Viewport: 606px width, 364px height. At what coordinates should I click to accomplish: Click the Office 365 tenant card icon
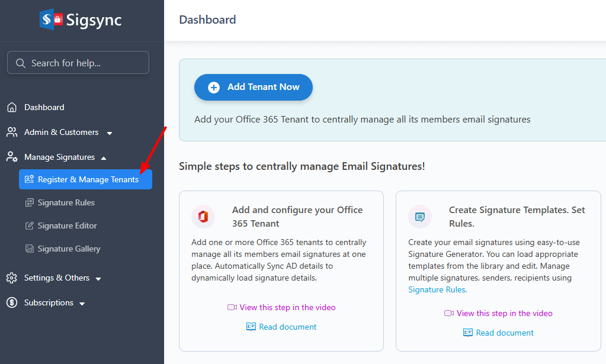[x=203, y=217]
